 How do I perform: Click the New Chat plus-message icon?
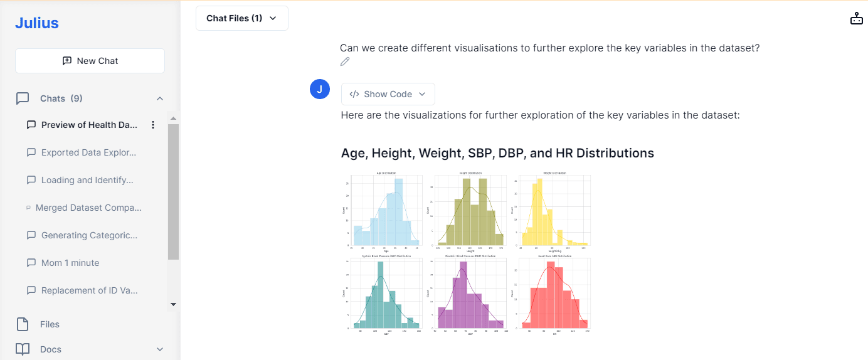point(67,61)
